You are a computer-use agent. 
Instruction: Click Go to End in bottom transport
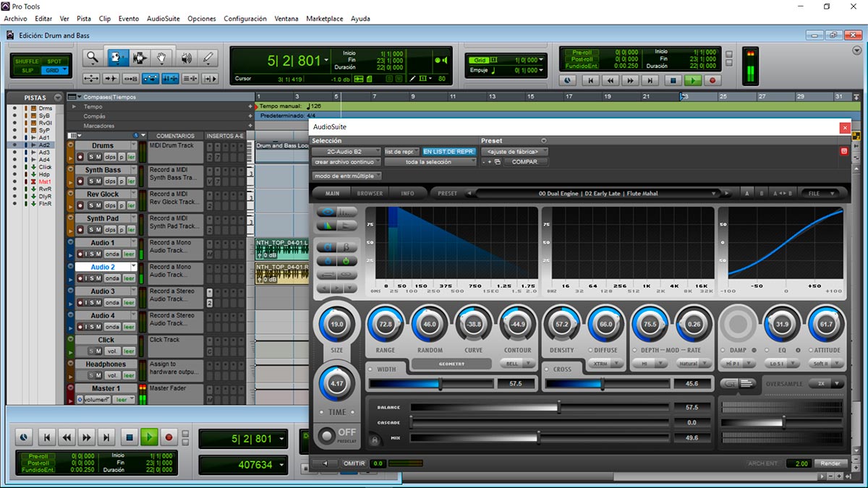pyautogui.click(x=106, y=437)
